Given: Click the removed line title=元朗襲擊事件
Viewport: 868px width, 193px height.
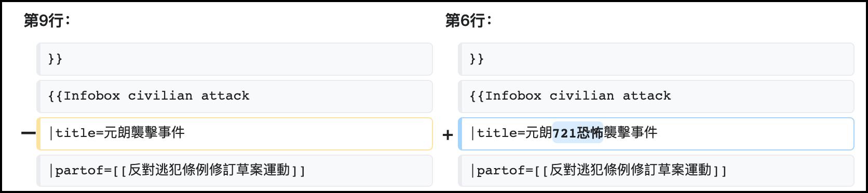Looking at the screenshot, I should coord(235,134).
